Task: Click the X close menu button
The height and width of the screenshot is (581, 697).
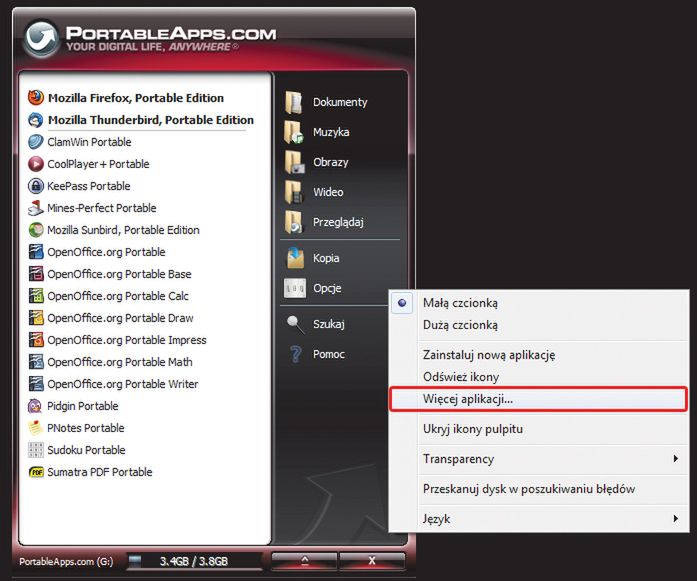Action: (372, 561)
